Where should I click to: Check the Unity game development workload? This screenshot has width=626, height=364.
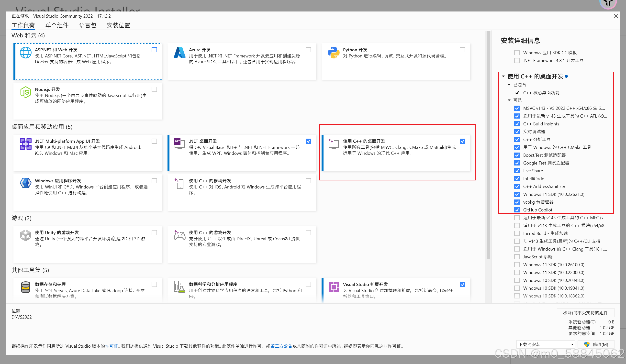pyautogui.click(x=154, y=232)
